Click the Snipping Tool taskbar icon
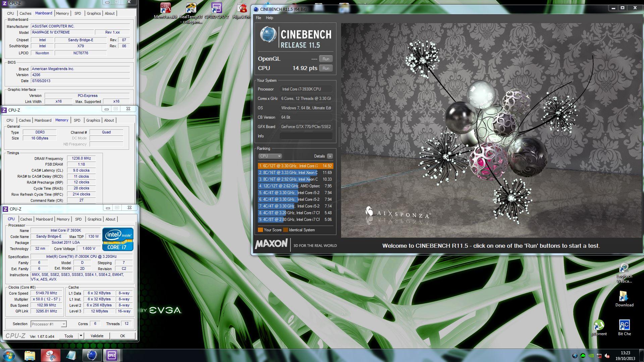 coord(51,355)
